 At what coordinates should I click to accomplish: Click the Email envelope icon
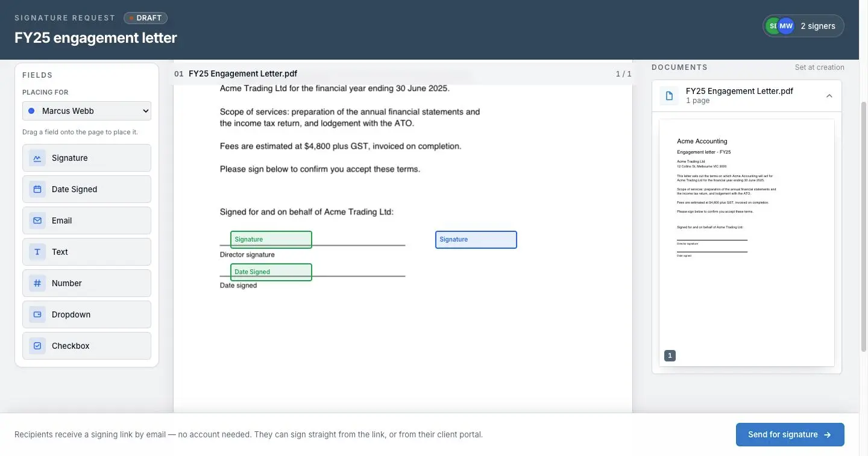(x=37, y=220)
